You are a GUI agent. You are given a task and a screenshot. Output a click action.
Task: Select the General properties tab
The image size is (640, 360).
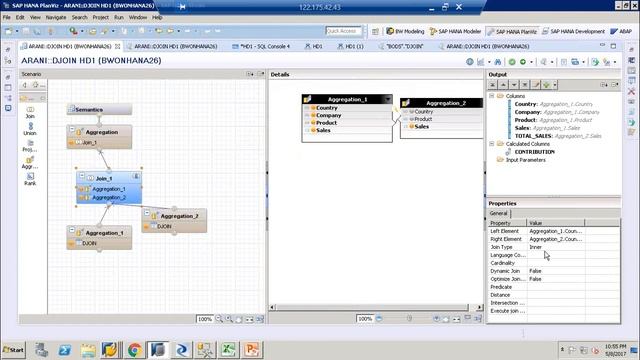click(498, 213)
